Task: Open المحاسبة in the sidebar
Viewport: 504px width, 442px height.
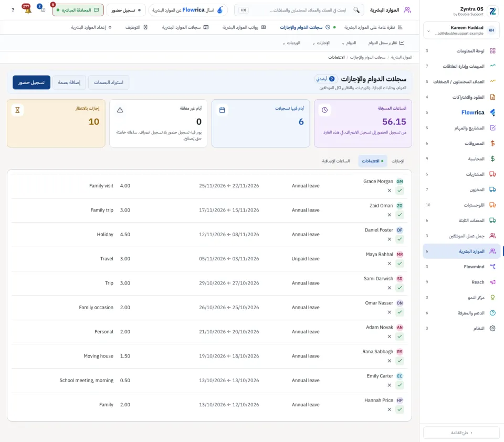Action: pos(461,159)
